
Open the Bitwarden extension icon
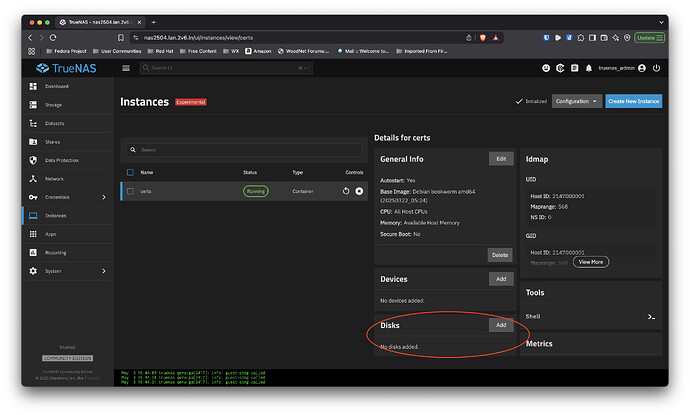click(546, 38)
